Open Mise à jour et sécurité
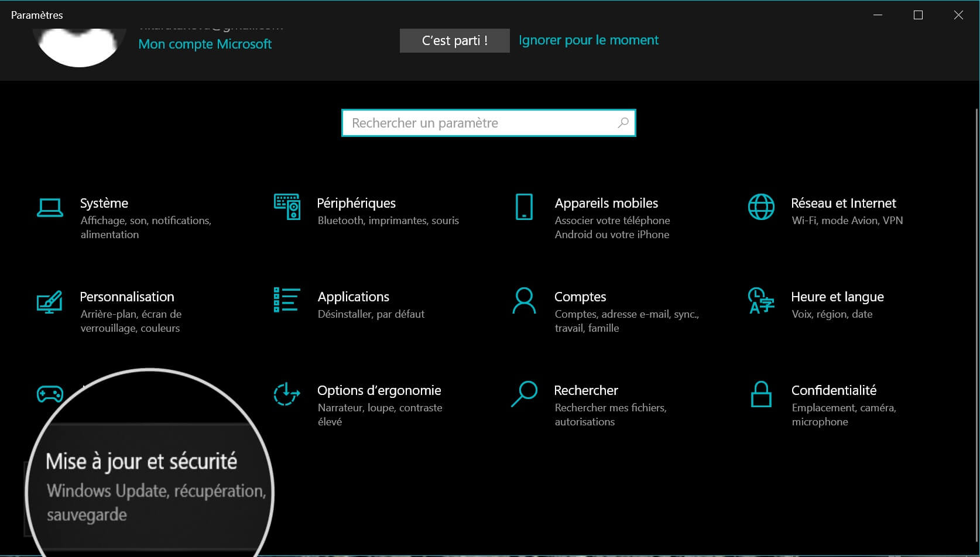980x557 pixels. click(x=142, y=462)
